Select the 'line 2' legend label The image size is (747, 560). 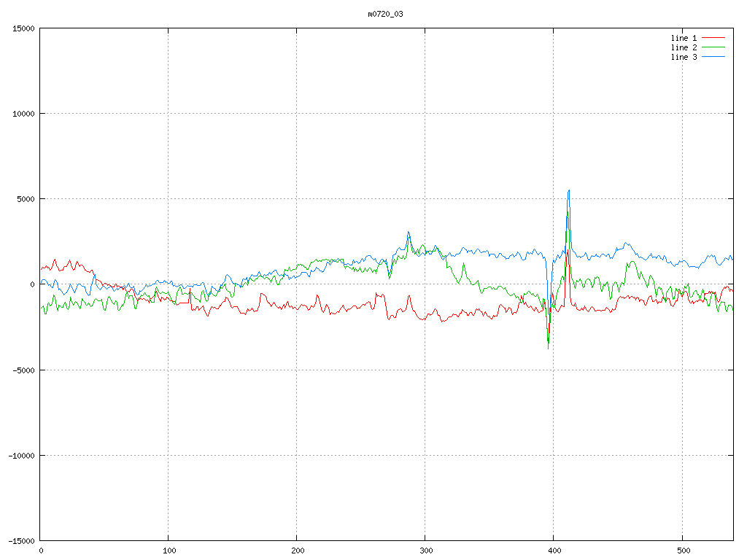pyautogui.click(x=684, y=47)
